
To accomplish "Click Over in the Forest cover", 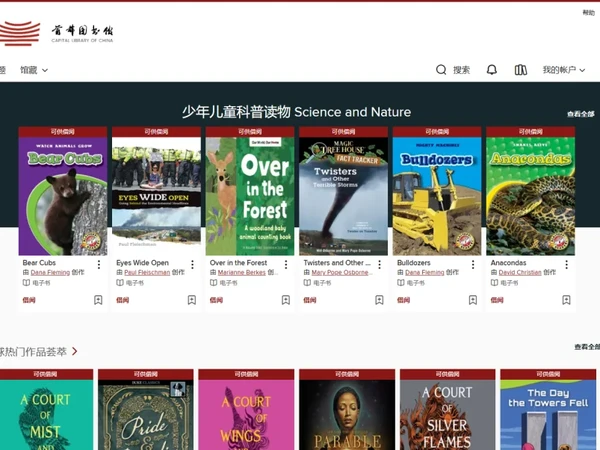I will (250, 196).
